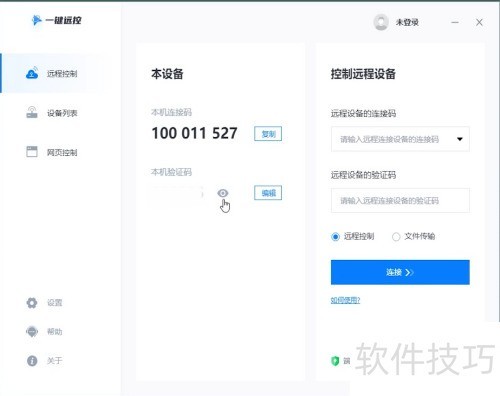Screen dimensions: 500x396
Task: Click the remote verification code input field
Action: 400,200
